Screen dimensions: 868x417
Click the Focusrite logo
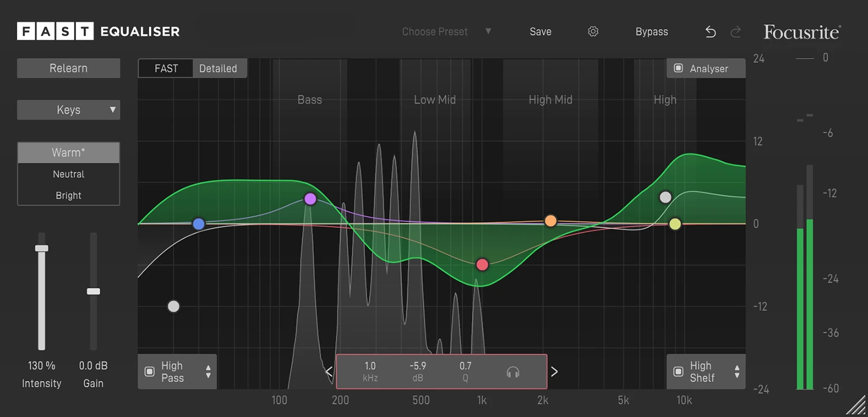[x=802, y=32]
